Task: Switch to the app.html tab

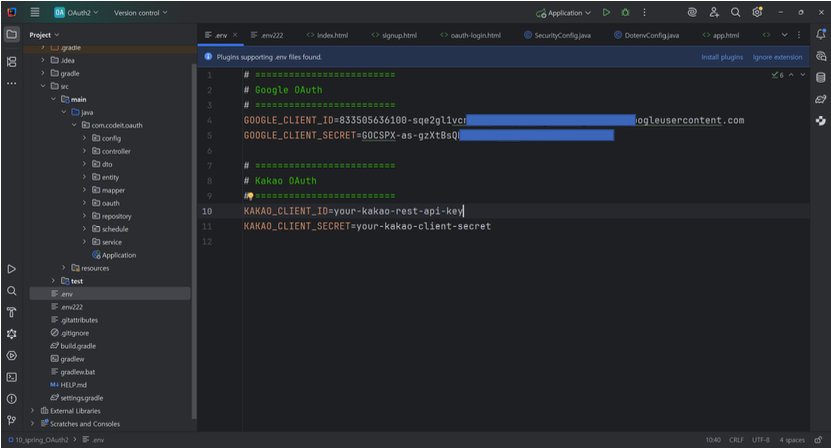Action: click(721, 35)
